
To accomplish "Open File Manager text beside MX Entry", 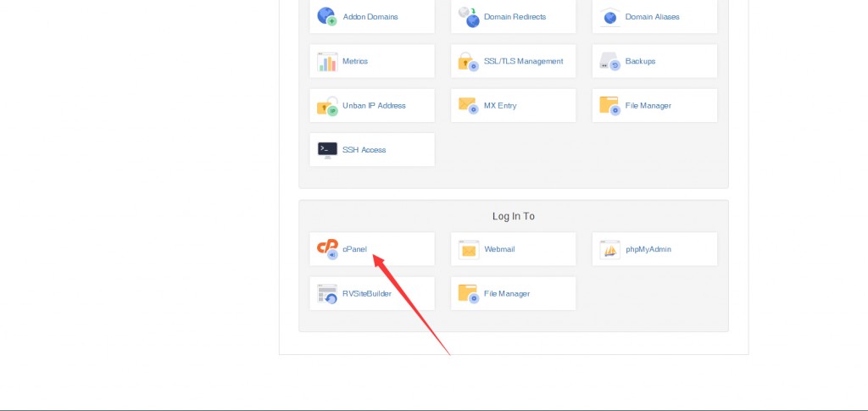I will (x=648, y=105).
